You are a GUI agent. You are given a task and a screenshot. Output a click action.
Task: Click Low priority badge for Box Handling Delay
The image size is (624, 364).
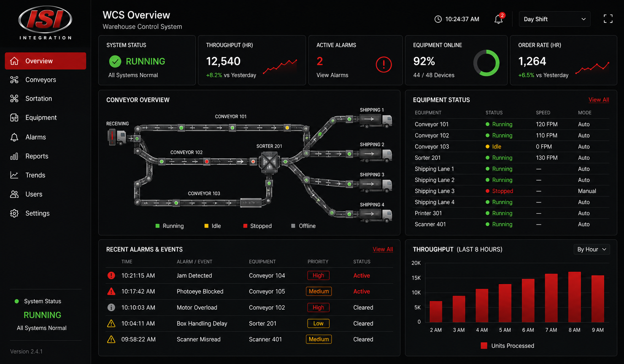pos(318,323)
